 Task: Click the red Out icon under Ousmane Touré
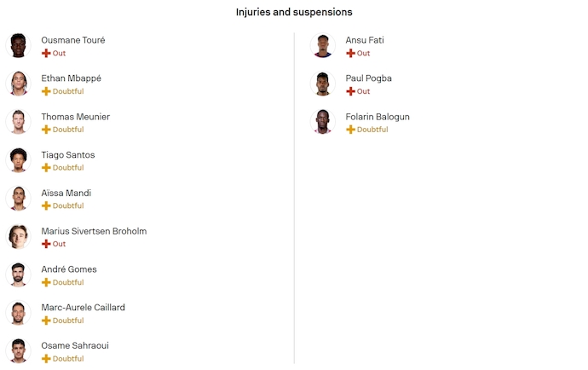click(x=47, y=53)
